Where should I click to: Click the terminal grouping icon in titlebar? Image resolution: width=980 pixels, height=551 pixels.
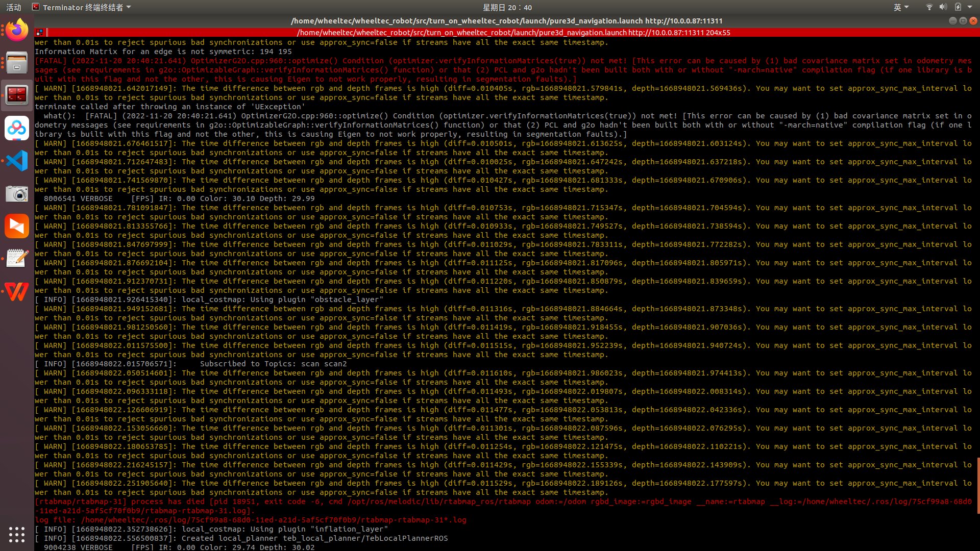click(x=39, y=32)
